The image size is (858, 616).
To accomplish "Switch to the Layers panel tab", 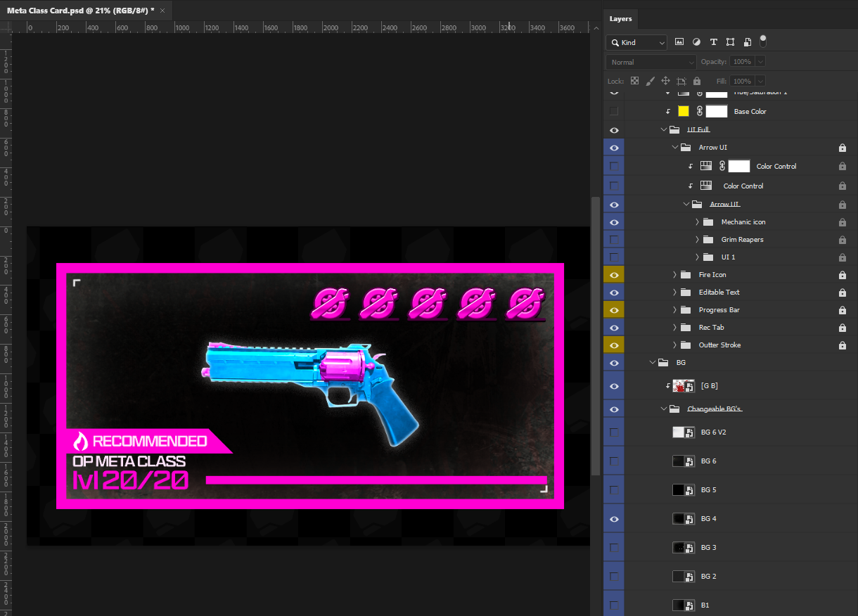I will click(621, 19).
